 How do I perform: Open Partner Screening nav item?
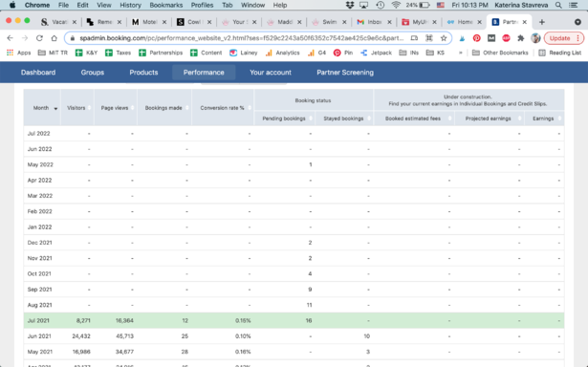coord(345,73)
